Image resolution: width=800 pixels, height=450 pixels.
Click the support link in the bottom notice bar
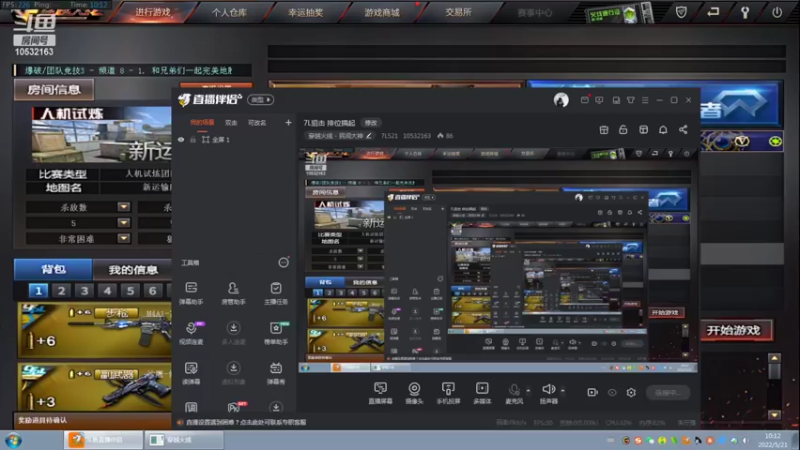point(246,422)
